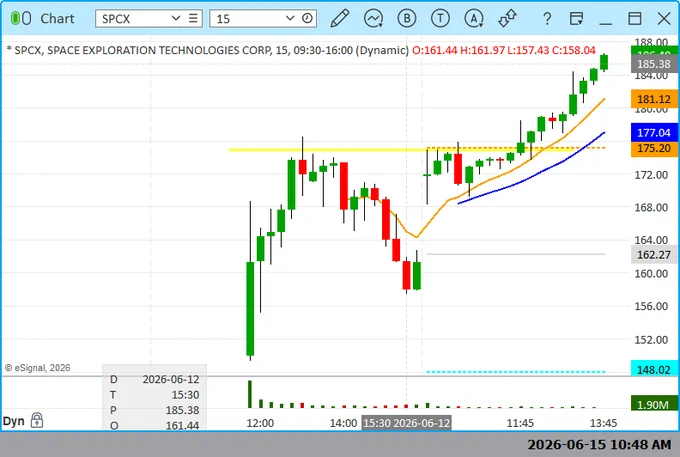The width and height of the screenshot is (680, 457).
Task: Click the clock icon in interval box
Action: pos(307,18)
